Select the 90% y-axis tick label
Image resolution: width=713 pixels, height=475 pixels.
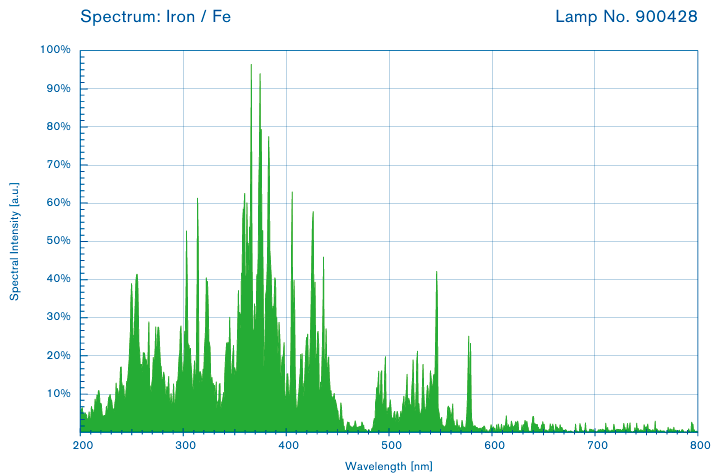(x=58, y=88)
